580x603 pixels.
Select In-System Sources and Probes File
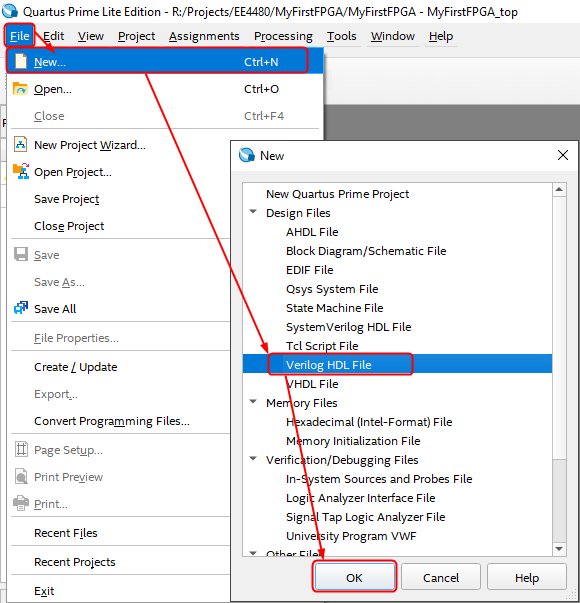tap(379, 479)
